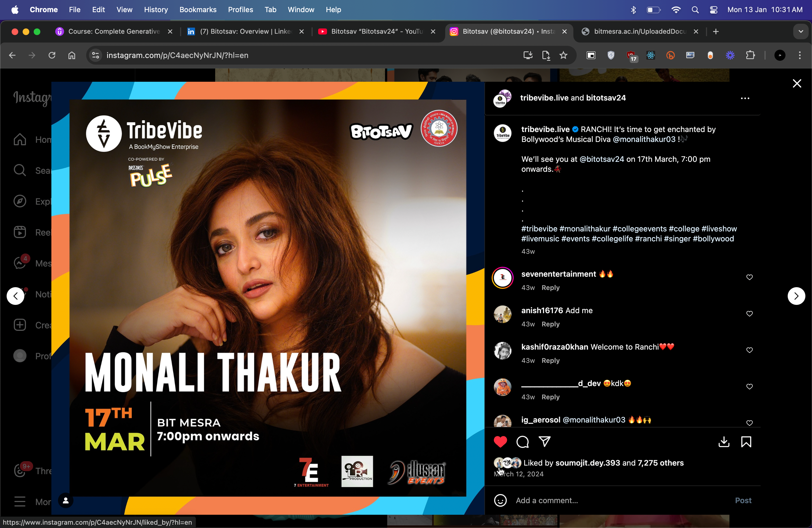
Task: Go back in browser history
Action: 12,55
